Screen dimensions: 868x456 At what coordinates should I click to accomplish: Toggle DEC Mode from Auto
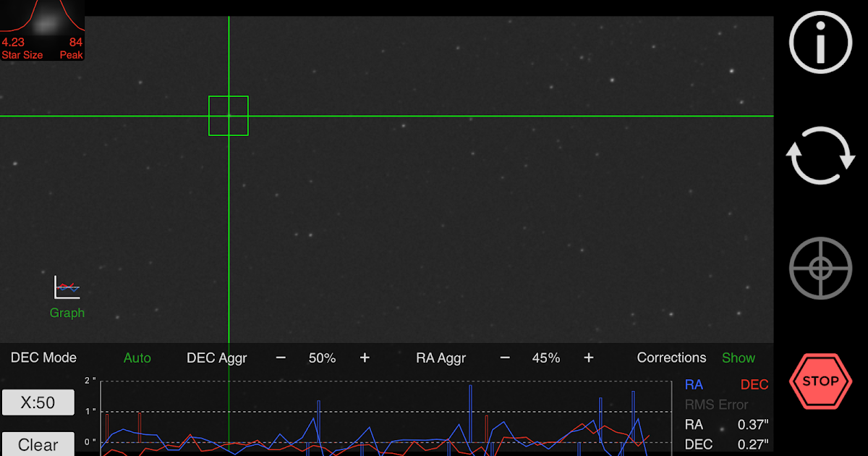coord(137,357)
